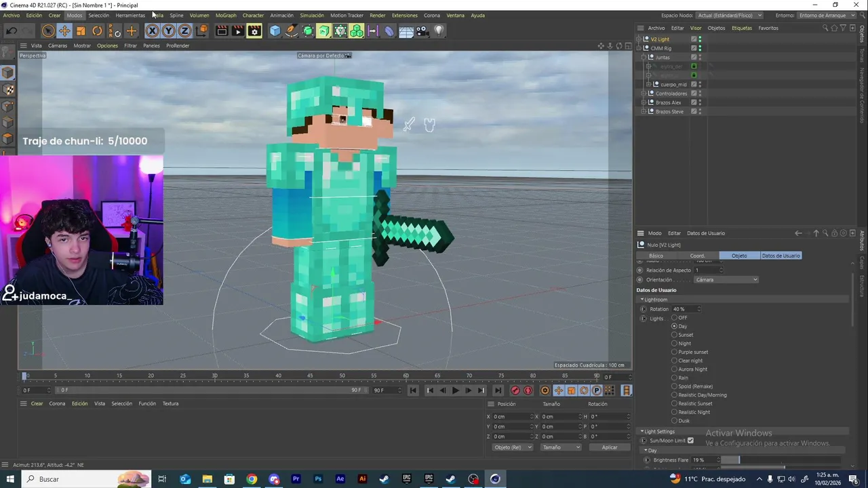Expand the Brazos Steve object group
The image size is (868, 488).
point(644,111)
